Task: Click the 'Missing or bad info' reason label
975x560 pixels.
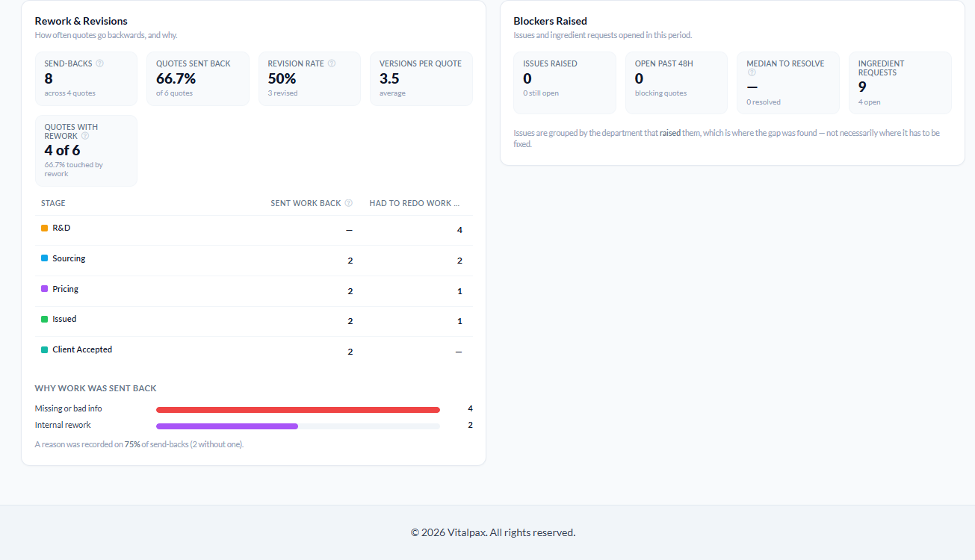Action: 69,408
